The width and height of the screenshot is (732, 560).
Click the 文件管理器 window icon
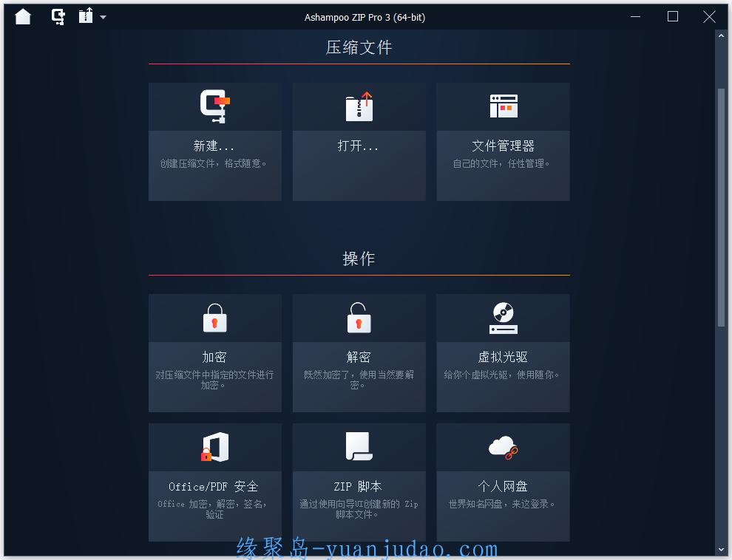pos(504,106)
